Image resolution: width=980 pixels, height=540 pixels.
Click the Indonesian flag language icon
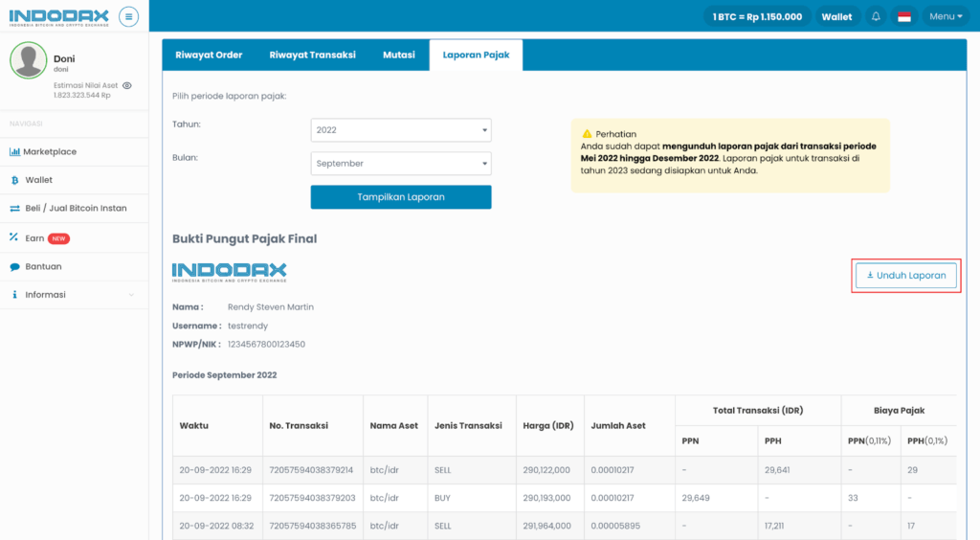(903, 17)
